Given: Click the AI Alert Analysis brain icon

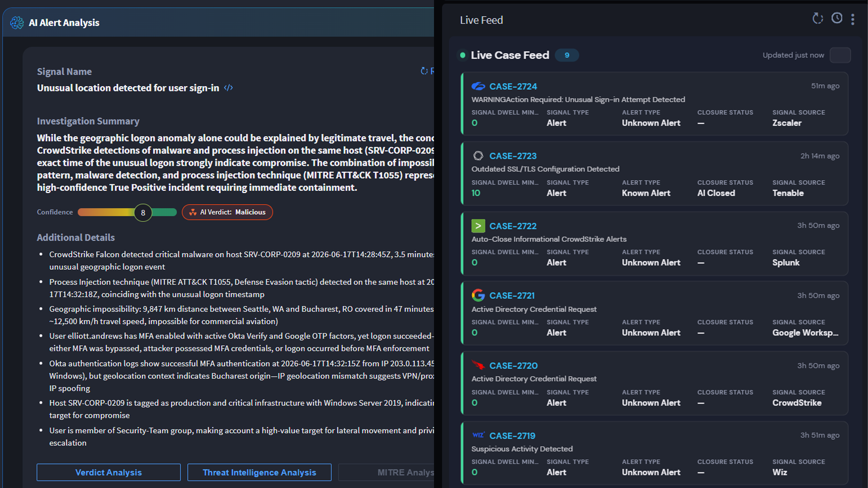Looking at the screenshot, I should [x=17, y=23].
